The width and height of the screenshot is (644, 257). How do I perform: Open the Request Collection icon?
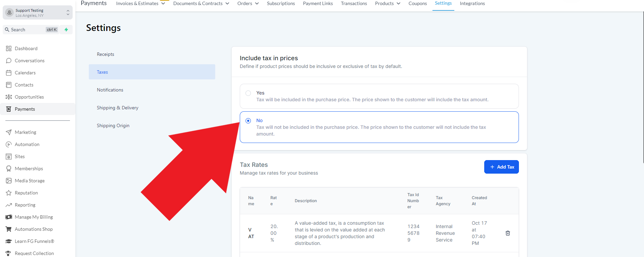click(9, 253)
